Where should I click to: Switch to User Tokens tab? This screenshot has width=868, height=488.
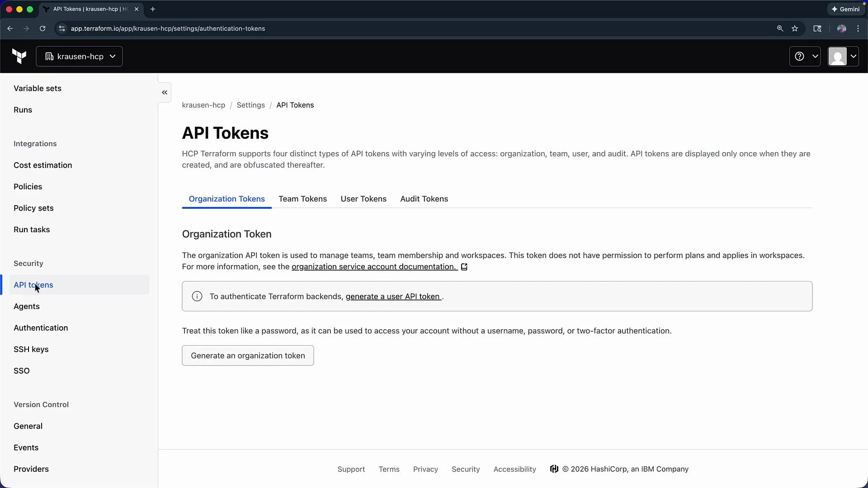pos(363,199)
